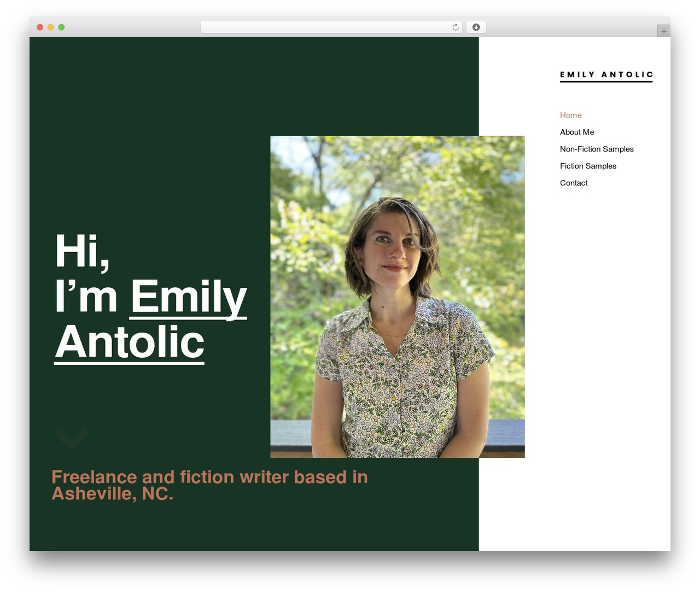
Task: Click the EMILY ANTOLIC site logo
Action: pos(606,75)
